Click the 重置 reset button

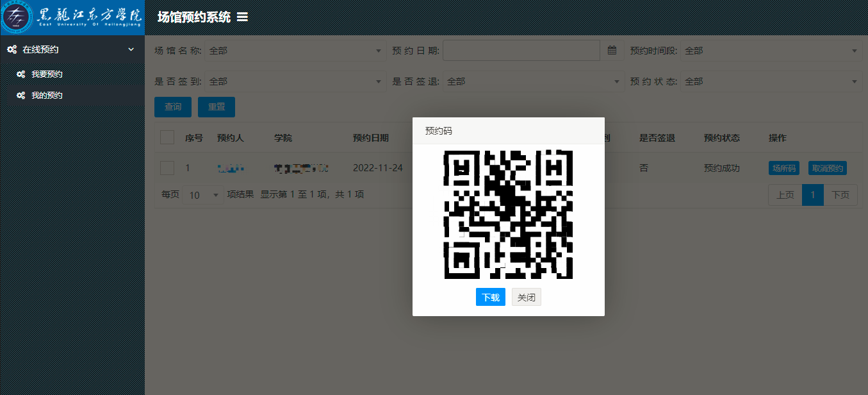tap(217, 107)
